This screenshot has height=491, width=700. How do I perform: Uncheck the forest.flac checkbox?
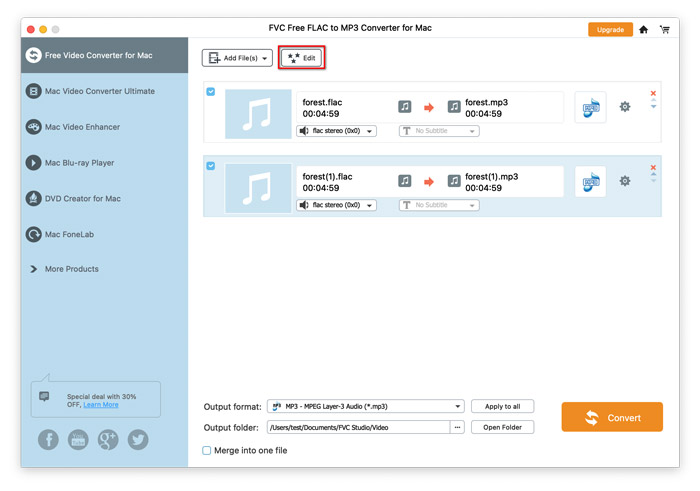click(x=211, y=92)
